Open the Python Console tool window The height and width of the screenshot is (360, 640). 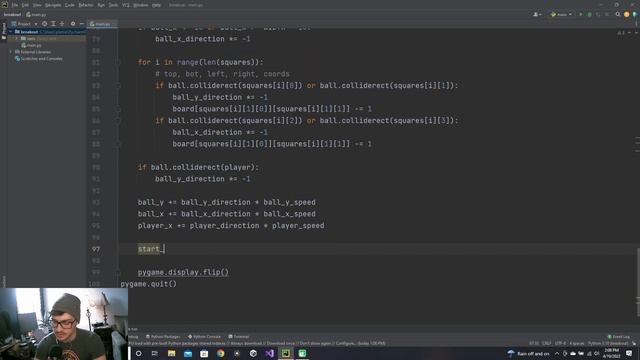point(204,337)
